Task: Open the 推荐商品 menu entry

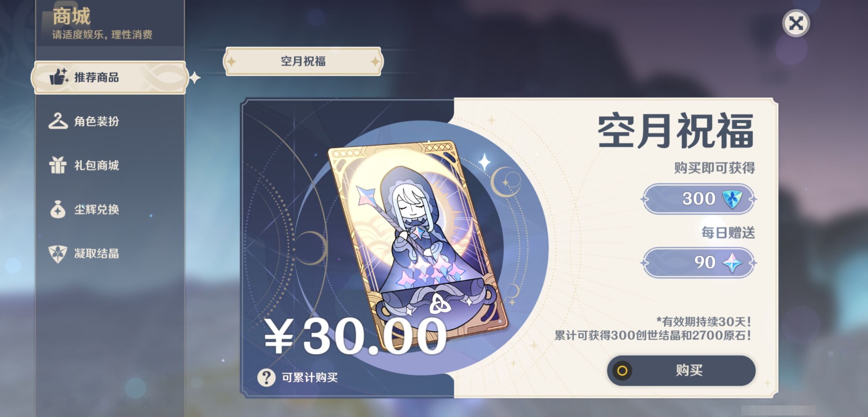Action: [110, 77]
